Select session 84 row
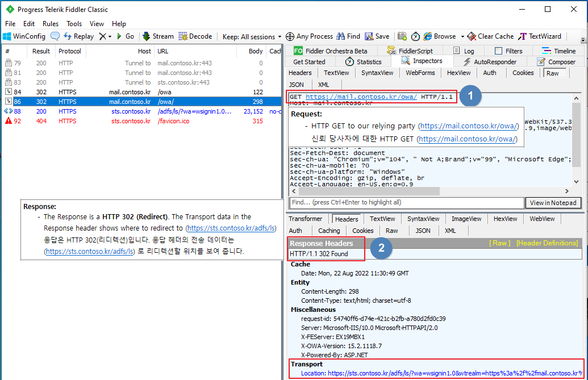The width and height of the screenshot is (588, 380). 142,92
